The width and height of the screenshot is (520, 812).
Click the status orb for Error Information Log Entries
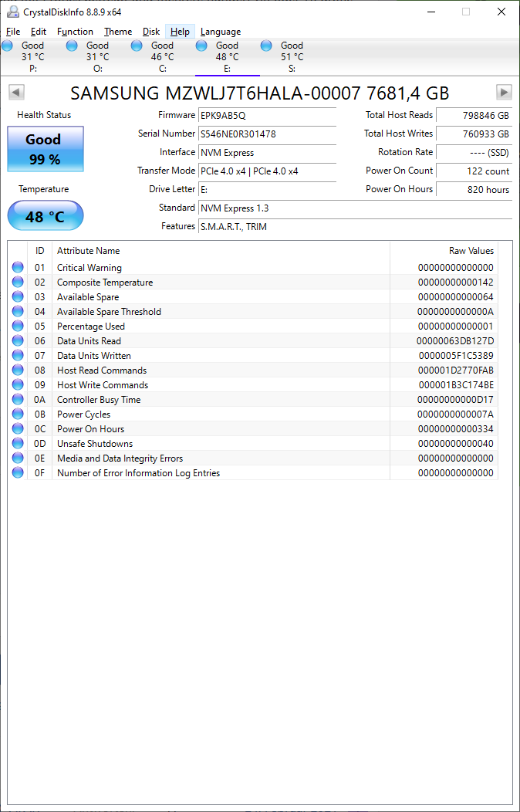point(18,473)
